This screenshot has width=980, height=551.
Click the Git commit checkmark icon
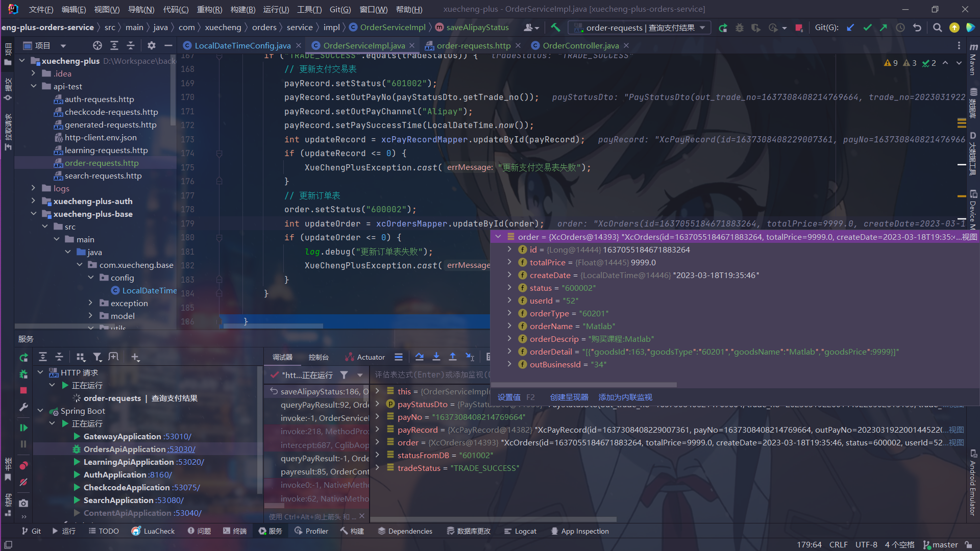pos(867,28)
